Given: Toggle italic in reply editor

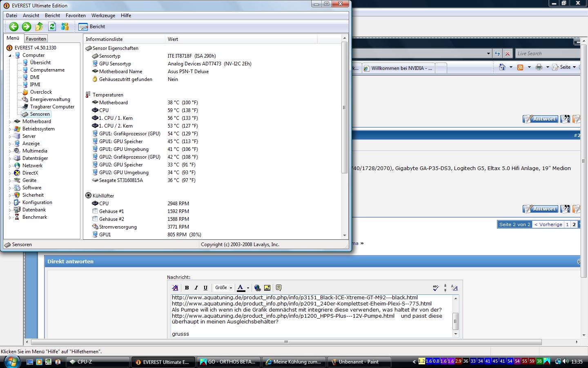Looking at the screenshot, I should [196, 288].
